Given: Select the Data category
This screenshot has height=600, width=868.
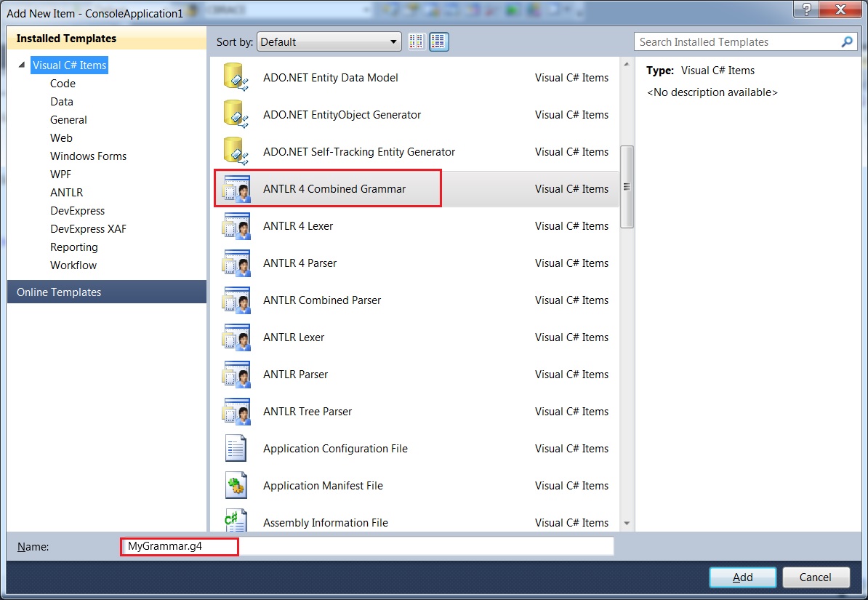Looking at the screenshot, I should click(62, 101).
